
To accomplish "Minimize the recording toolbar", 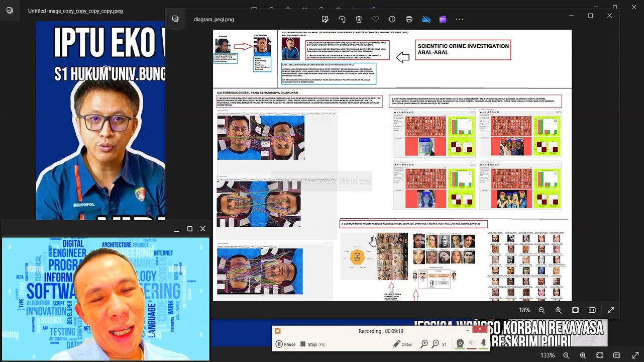I will [468, 330].
